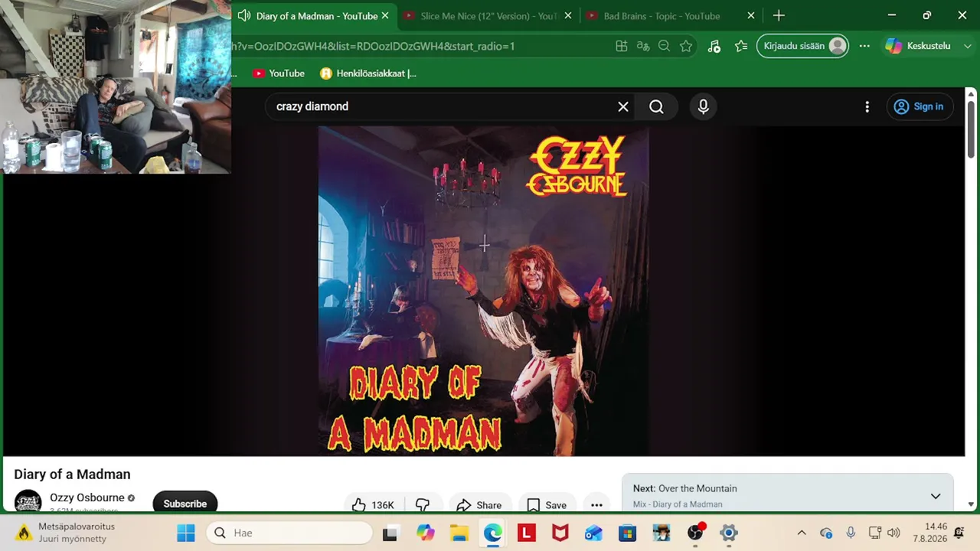Screen dimensions: 980x551
Task: Open the favorites list toolbar icon
Action: click(741, 46)
